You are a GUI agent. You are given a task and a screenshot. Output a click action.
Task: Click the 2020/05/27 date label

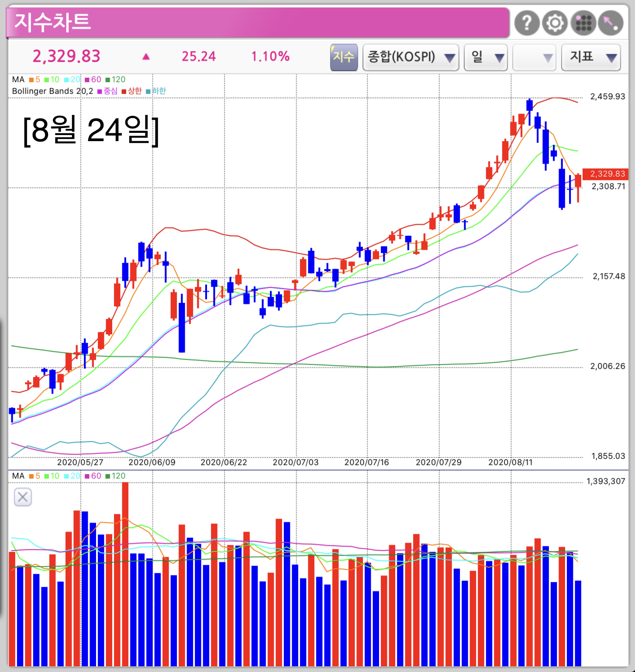[x=80, y=462]
